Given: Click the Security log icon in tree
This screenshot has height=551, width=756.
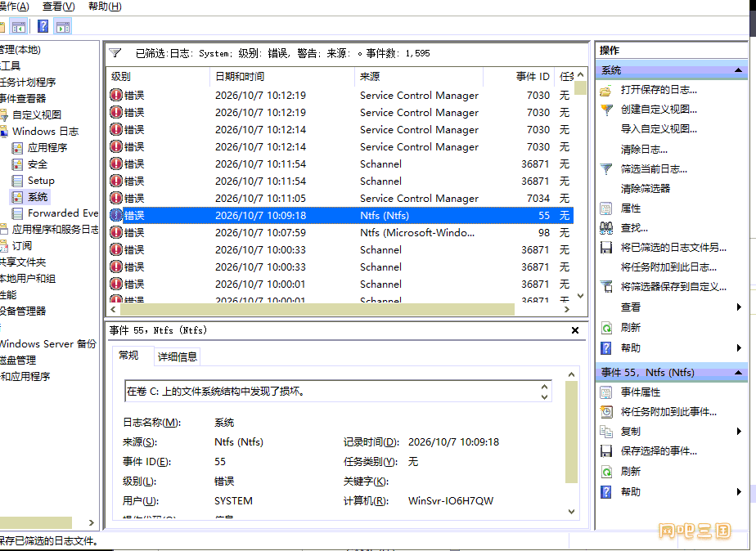Looking at the screenshot, I should tap(17, 164).
